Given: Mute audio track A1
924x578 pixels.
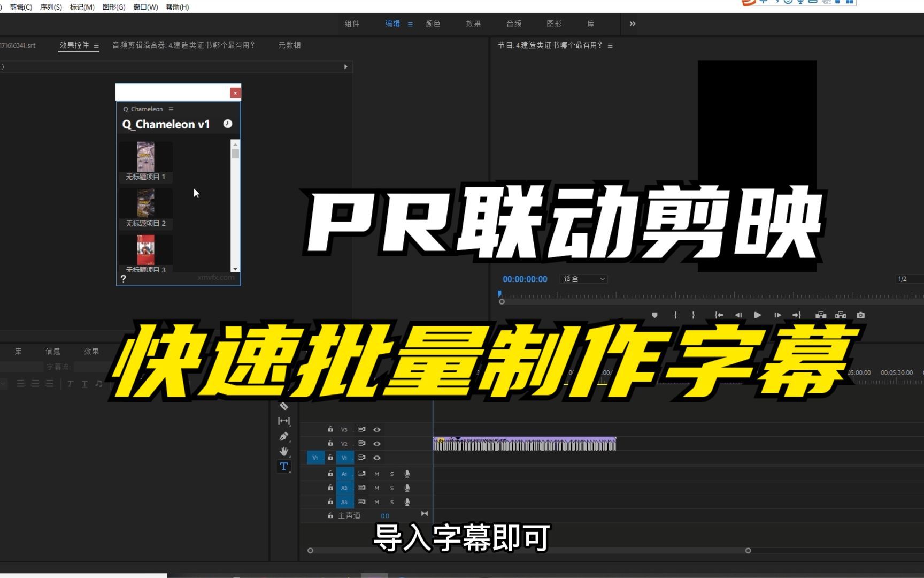Looking at the screenshot, I should (x=377, y=474).
